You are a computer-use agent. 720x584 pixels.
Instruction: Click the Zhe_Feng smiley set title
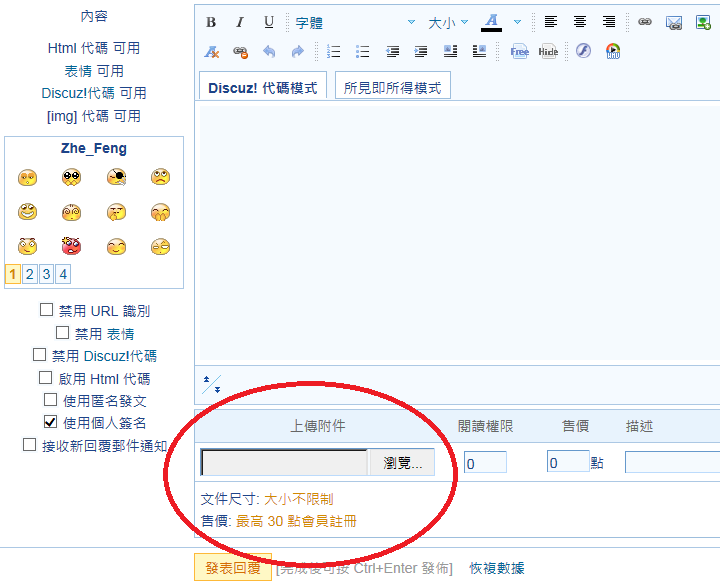[x=94, y=148]
